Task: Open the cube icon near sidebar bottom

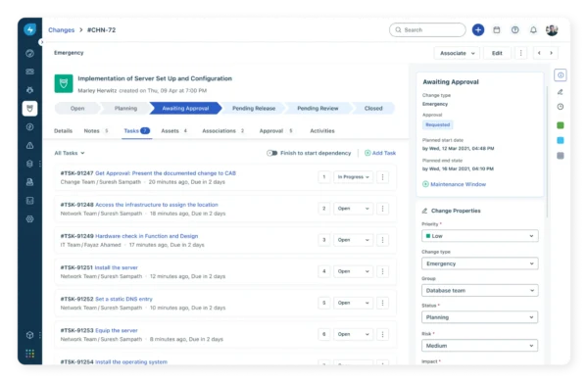Action: point(30,335)
